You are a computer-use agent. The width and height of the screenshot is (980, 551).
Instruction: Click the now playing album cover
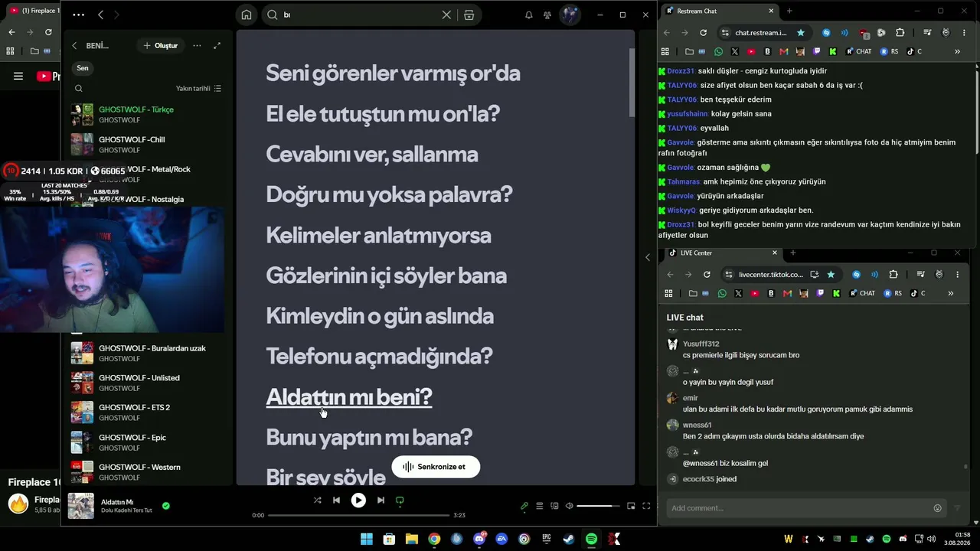81,506
